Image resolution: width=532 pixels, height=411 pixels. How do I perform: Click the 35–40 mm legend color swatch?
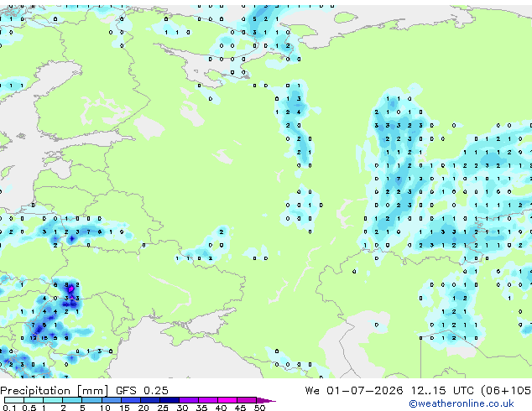[x=208, y=400]
